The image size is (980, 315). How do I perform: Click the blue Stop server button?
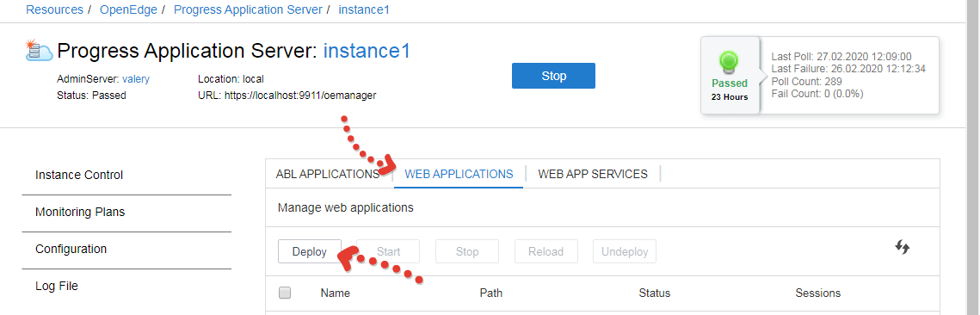click(x=553, y=77)
